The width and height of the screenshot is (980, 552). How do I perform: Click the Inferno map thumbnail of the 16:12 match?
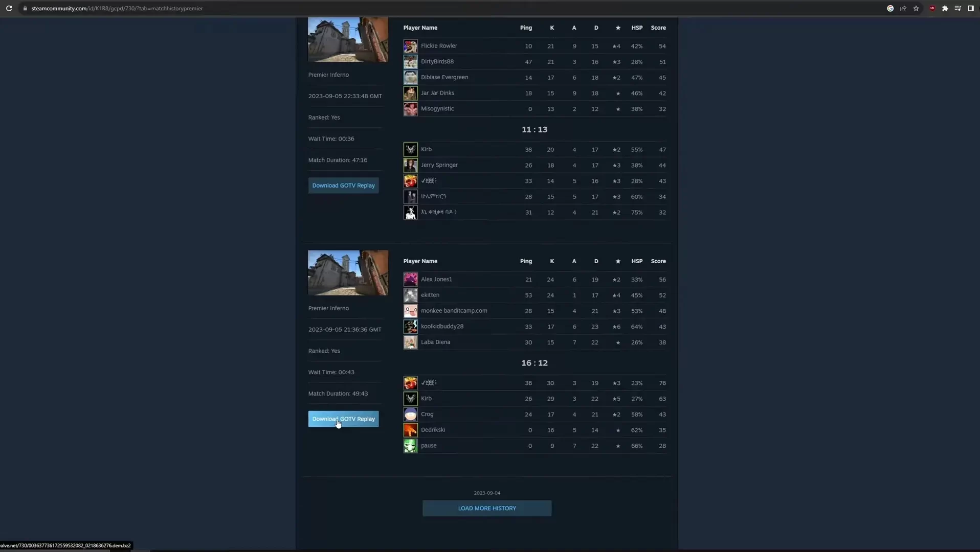348,273
